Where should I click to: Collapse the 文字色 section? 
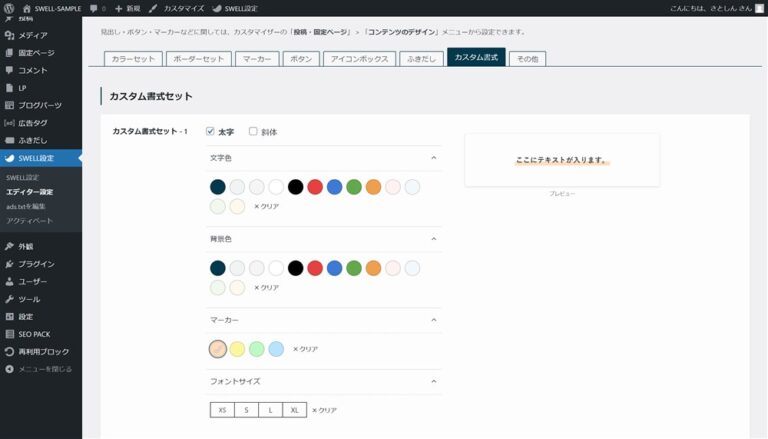pyautogui.click(x=434, y=158)
